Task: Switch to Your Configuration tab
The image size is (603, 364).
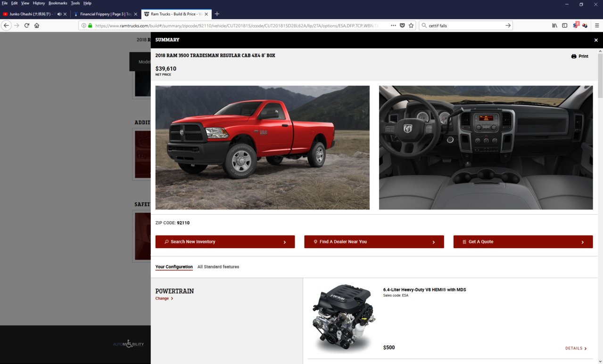Action: (174, 267)
